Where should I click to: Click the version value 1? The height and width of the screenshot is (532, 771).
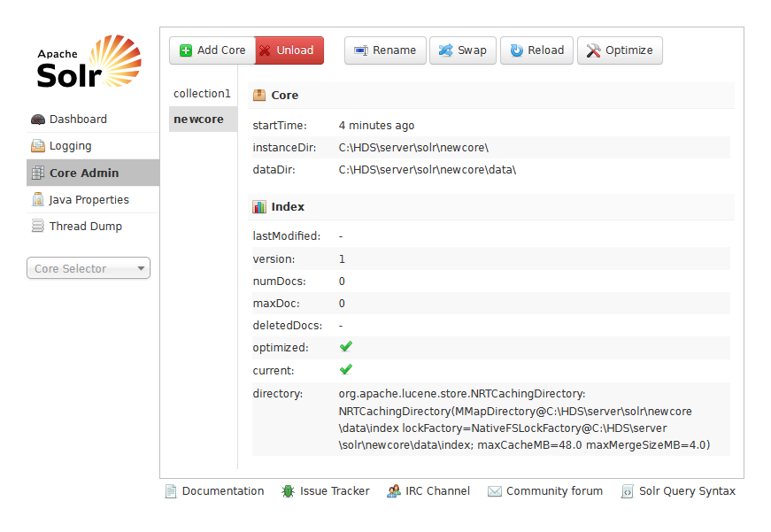coord(343,259)
